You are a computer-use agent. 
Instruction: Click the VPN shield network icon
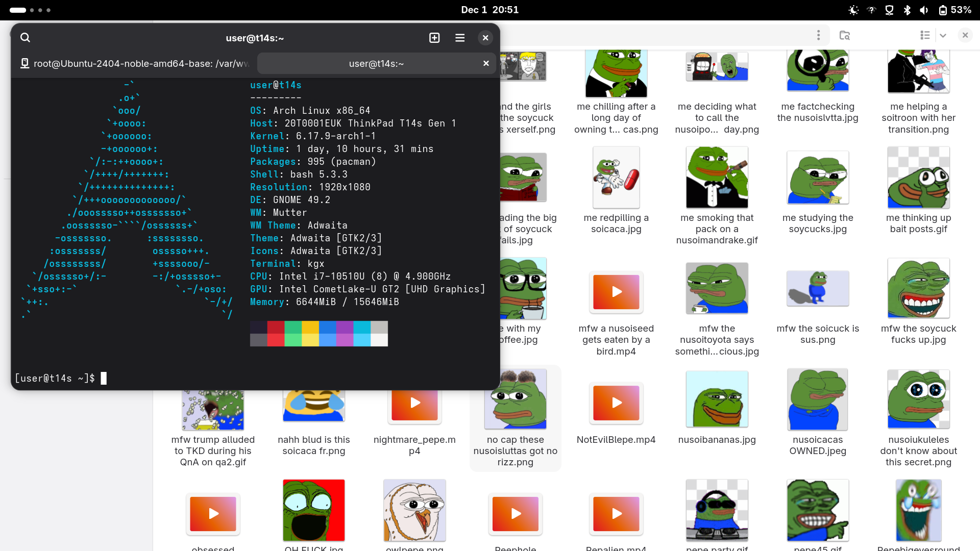pos(889,10)
